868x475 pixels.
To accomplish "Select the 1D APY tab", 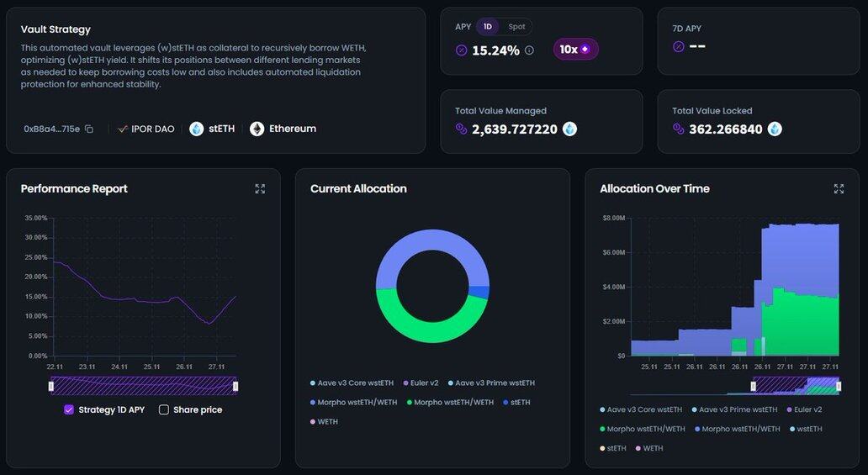I will pos(487,27).
